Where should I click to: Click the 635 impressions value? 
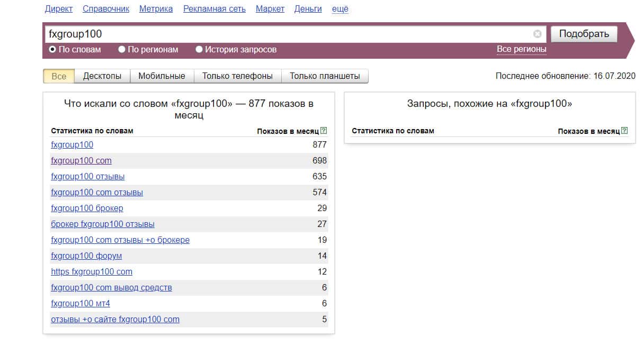[x=320, y=176]
